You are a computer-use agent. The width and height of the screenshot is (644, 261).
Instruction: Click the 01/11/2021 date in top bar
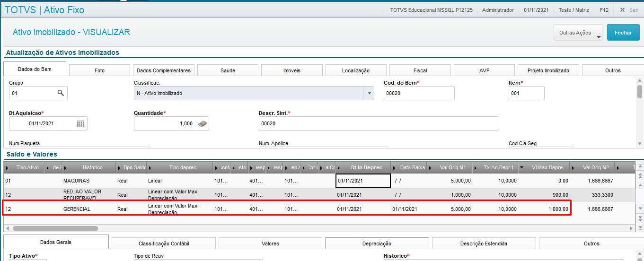tap(536, 10)
